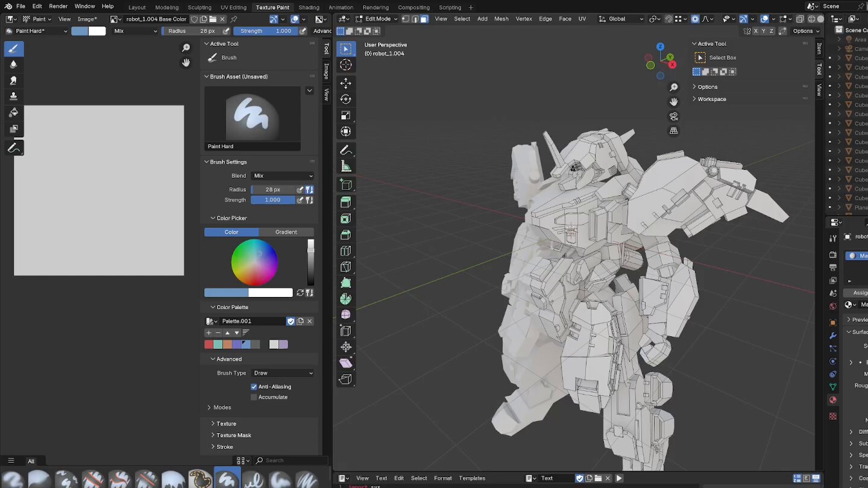Viewport: 868px width, 488px height.
Task: Select the Transform tool in viewport
Action: pyautogui.click(x=345, y=132)
